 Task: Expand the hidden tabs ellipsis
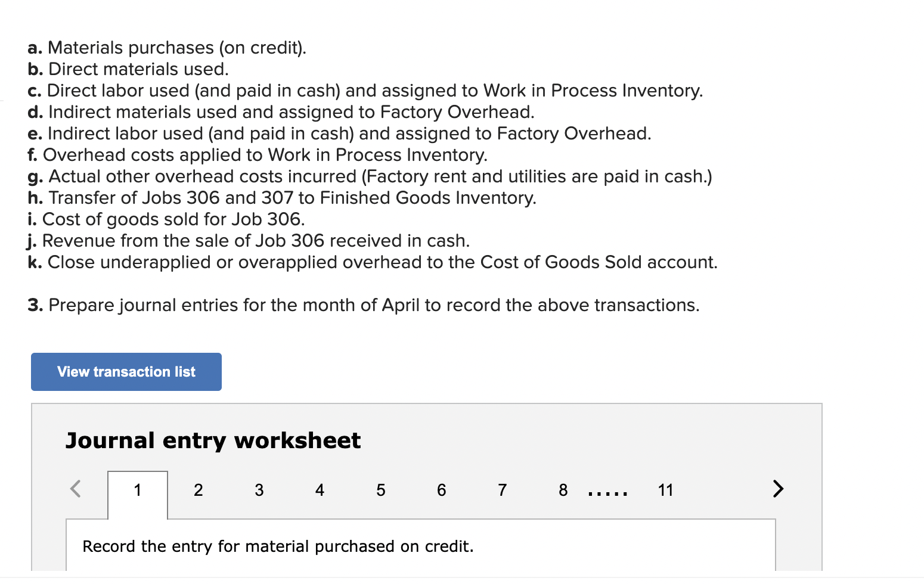pos(608,492)
